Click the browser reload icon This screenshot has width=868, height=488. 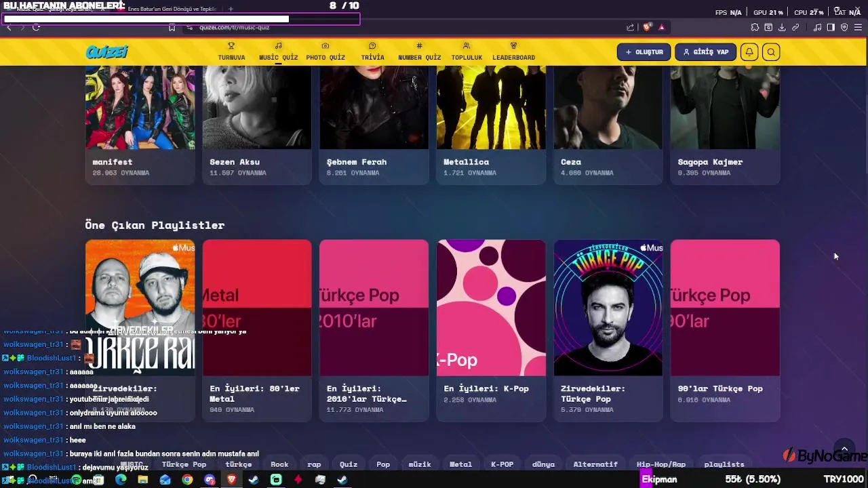click(36, 27)
